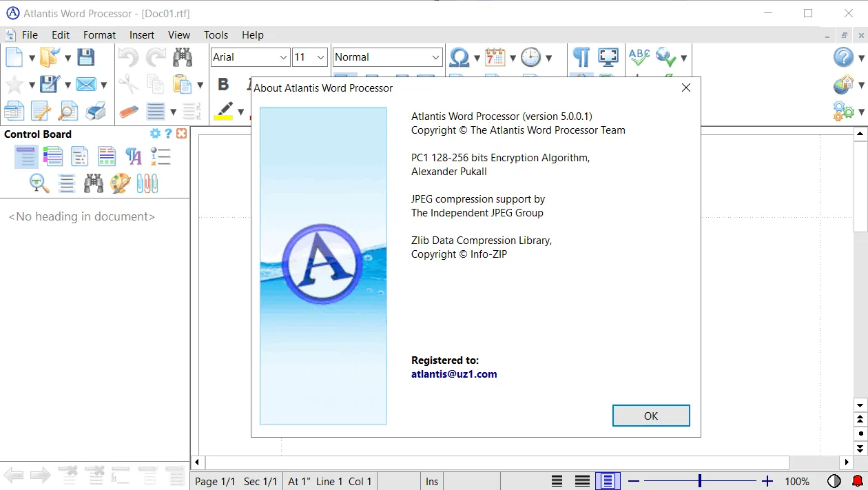Click the zoom in plus button
868x490 pixels.
(767, 481)
